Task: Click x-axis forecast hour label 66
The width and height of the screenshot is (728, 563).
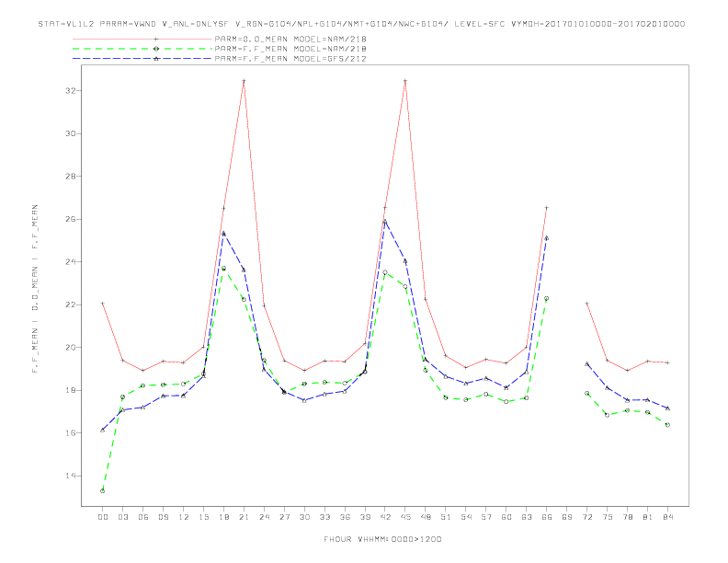Action: 547,517
